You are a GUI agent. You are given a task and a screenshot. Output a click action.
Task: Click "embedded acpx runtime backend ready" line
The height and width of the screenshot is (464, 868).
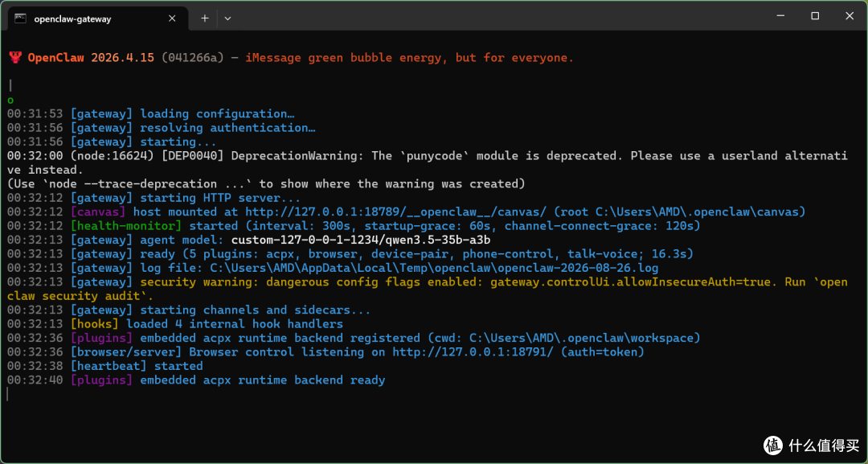(196, 380)
